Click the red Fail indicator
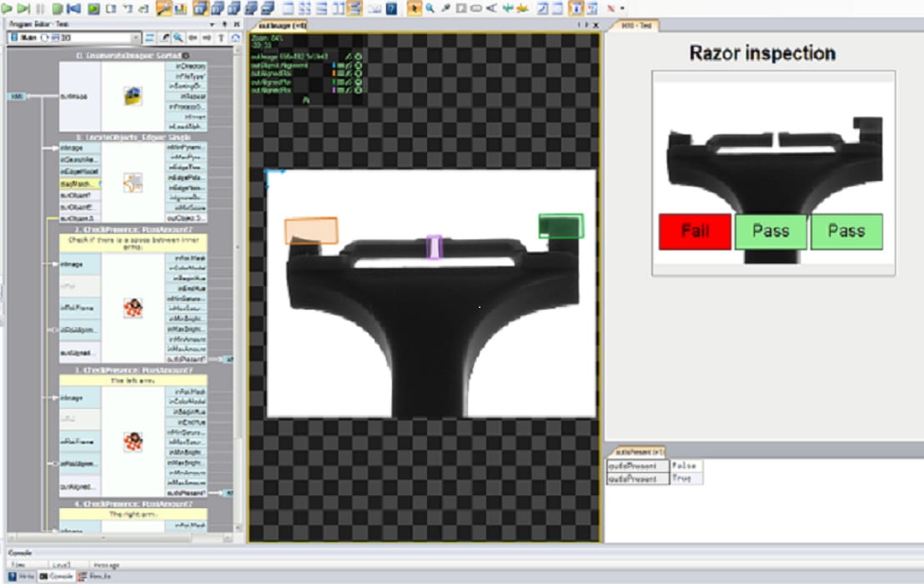Screen dimensions: 924x584 tap(695, 231)
